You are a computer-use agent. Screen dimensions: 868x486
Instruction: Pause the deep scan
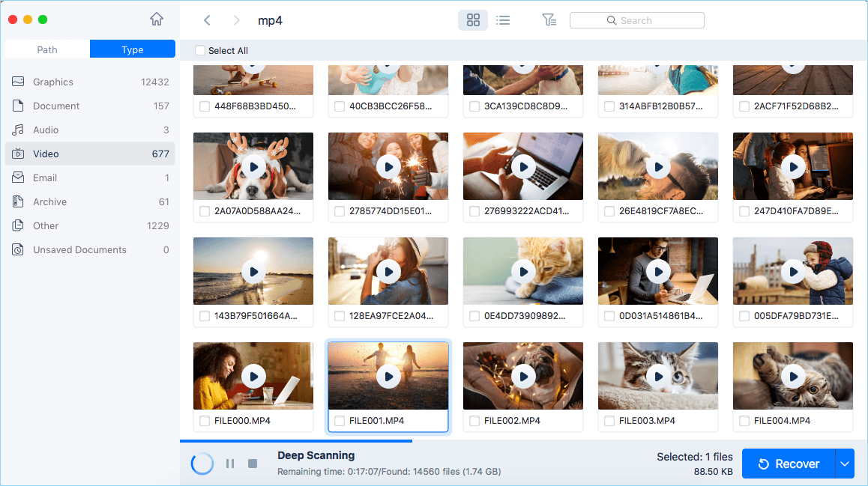230,464
